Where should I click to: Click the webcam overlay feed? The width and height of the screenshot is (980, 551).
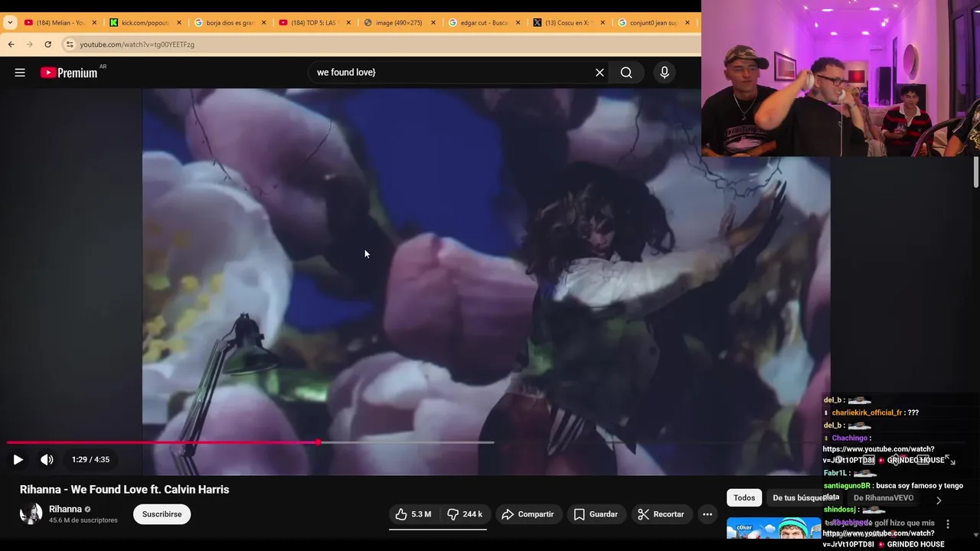tap(841, 78)
